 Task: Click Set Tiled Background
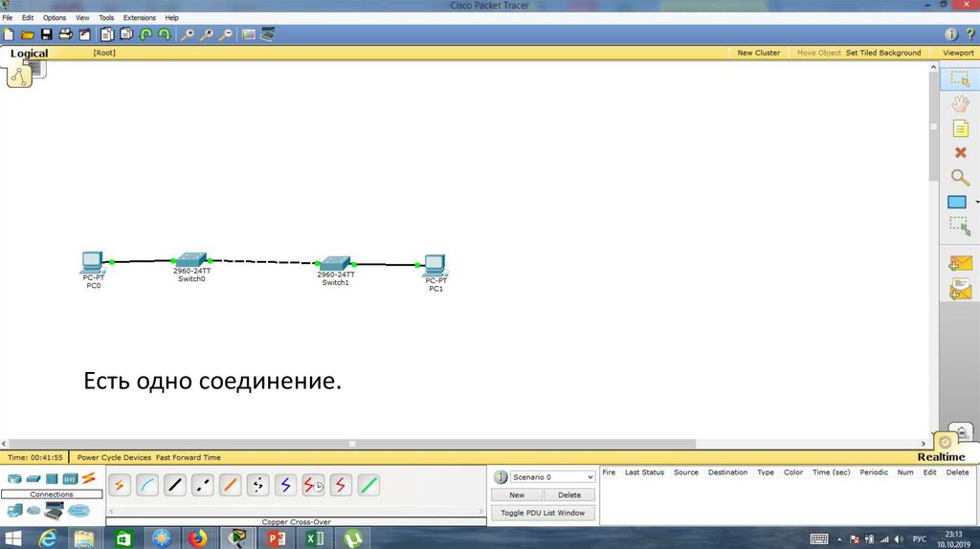[x=883, y=53]
